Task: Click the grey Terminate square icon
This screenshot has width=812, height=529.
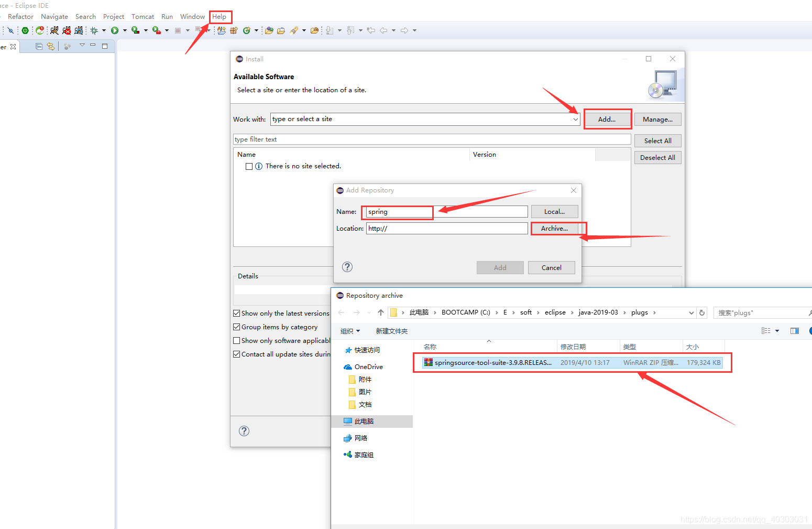Action: (x=178, y=30)
